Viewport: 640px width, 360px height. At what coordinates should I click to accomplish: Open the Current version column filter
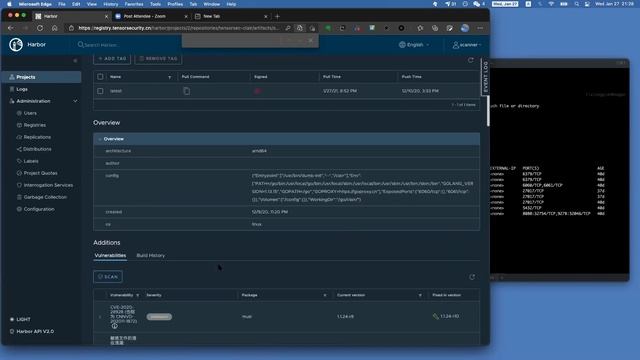tap(420, 295)
